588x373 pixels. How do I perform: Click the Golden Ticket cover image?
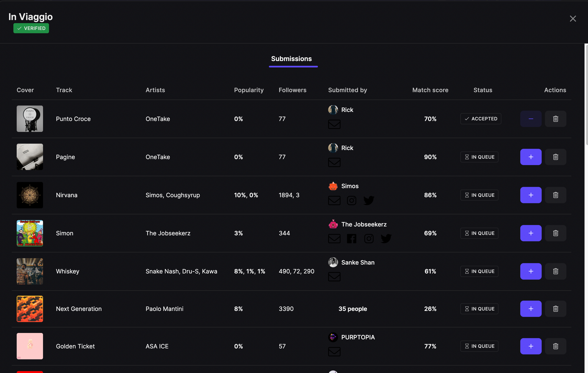tap(30, 346)
